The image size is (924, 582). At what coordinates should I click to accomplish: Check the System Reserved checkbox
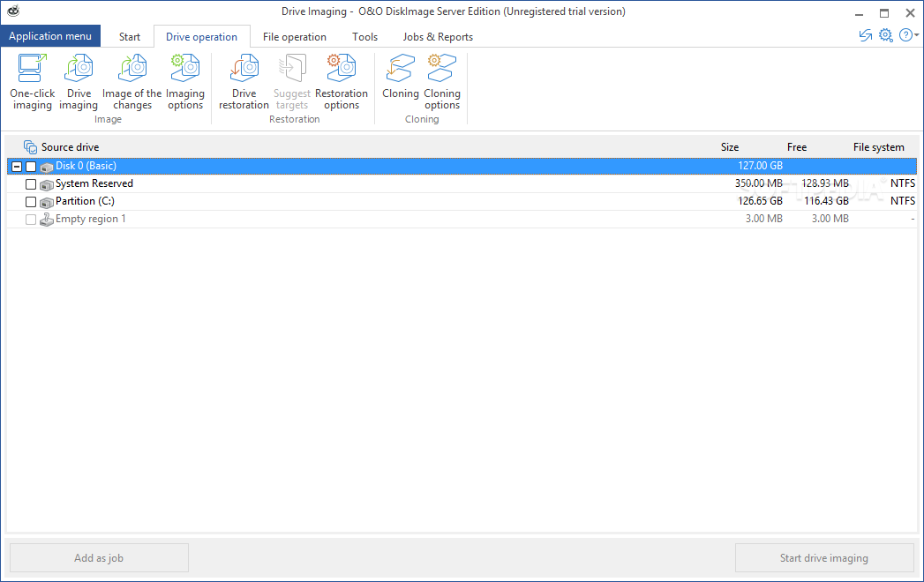pos(31,184)
